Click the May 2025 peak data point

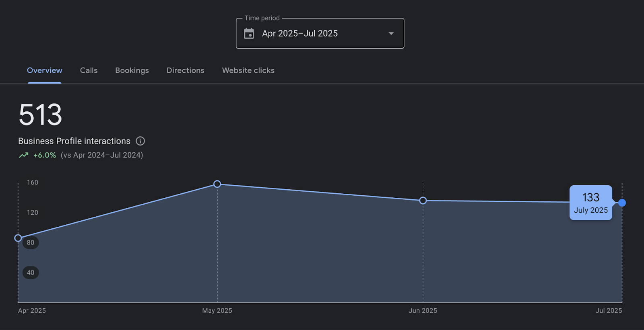click(x=217, y=184)
